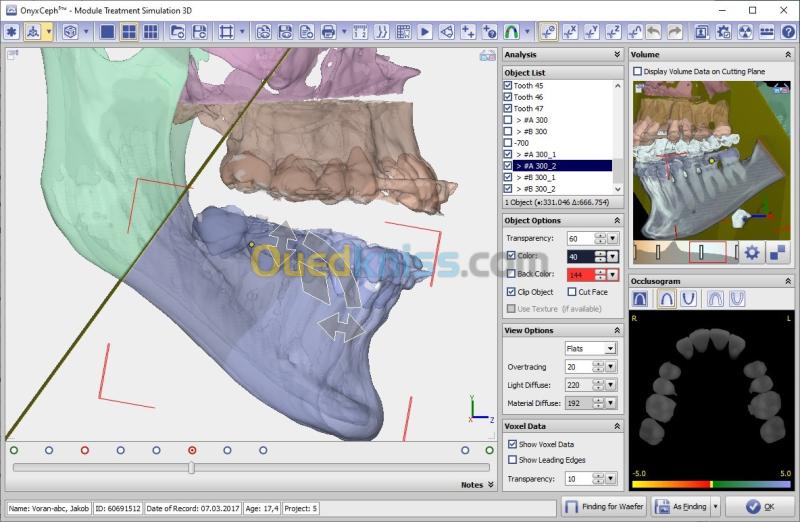800x522 pixels.
Task: Click the Voxel Data Transparency value field
Action: point(579,479)
